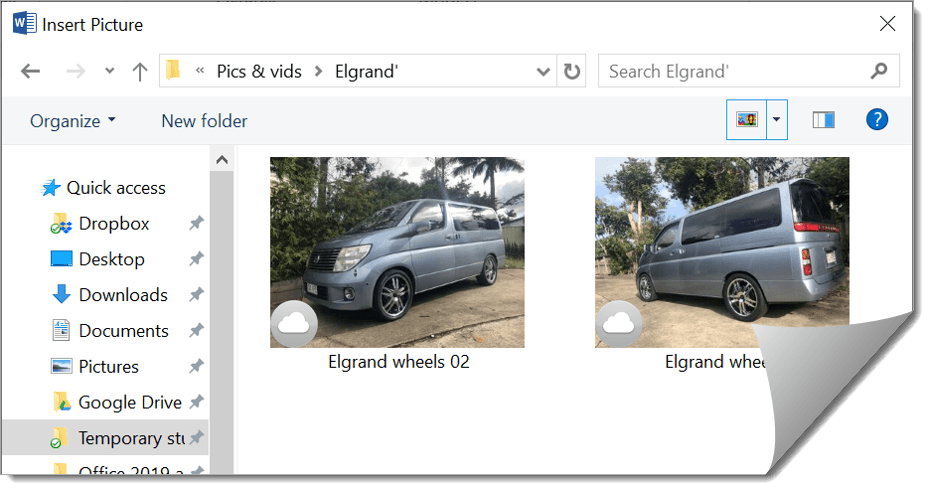Click the Desktop monitor icon
The width and height of the screenshot is (929, 490).
pyautogui.click(x=61, y=259)
